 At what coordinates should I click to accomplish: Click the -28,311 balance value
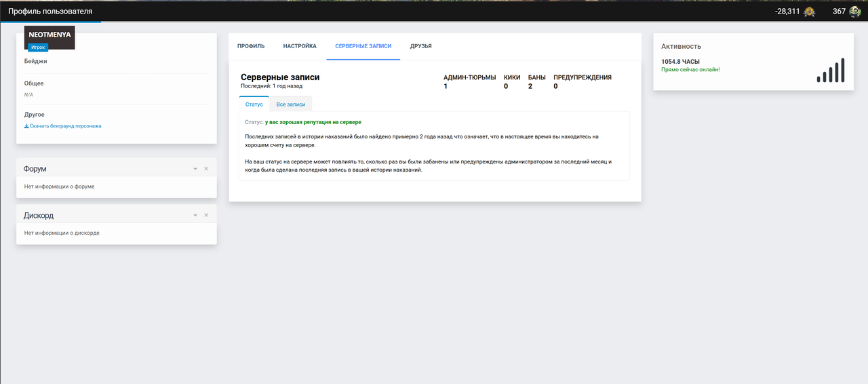(787, 12)
